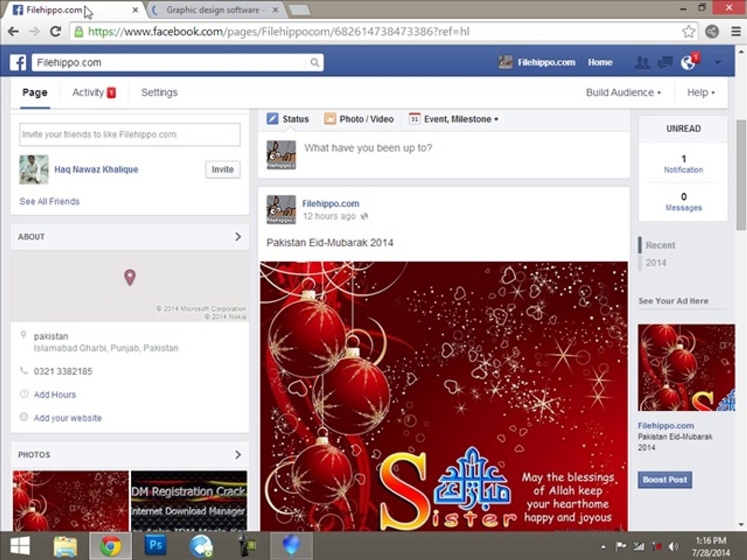Close the Graphic design software tab
747x560 pixels.
(x=275, y=9)
